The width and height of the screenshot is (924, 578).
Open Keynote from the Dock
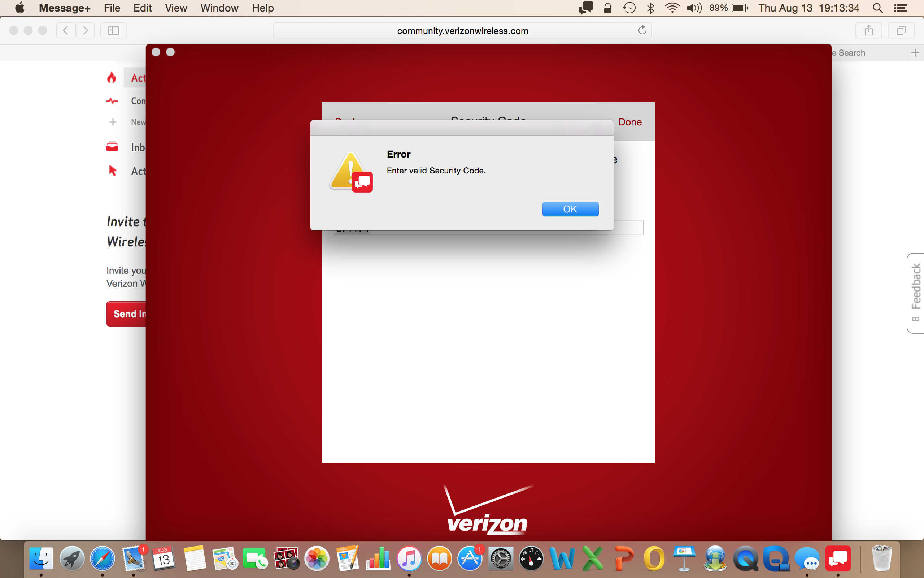coord(684,558)
